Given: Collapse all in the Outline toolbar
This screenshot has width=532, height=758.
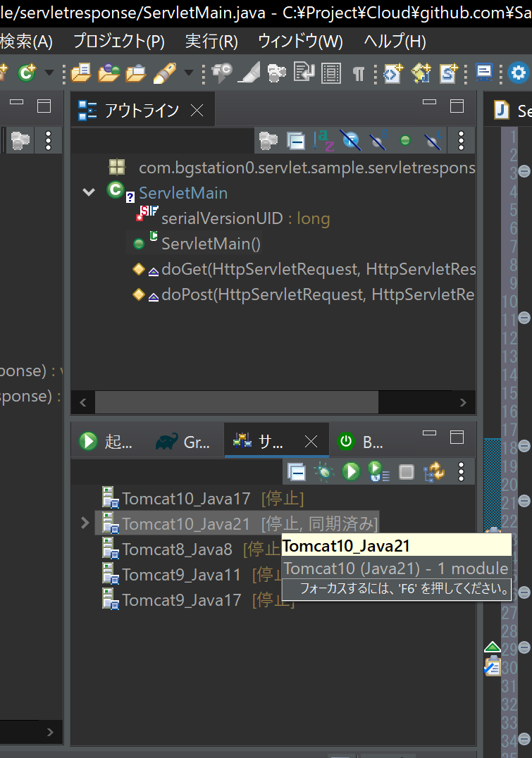Looking at the screenshot, I should tap(295, 141).
